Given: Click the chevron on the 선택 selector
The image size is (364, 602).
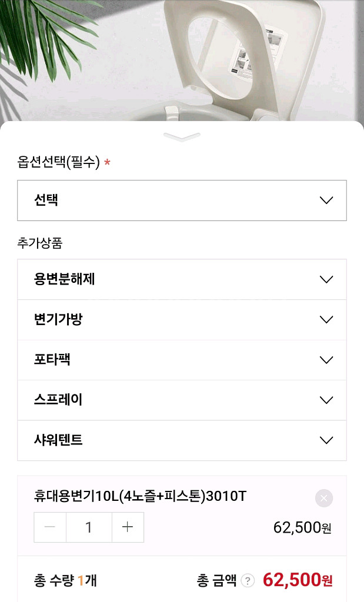Looking at the screenshot, I should pos(326,200).
